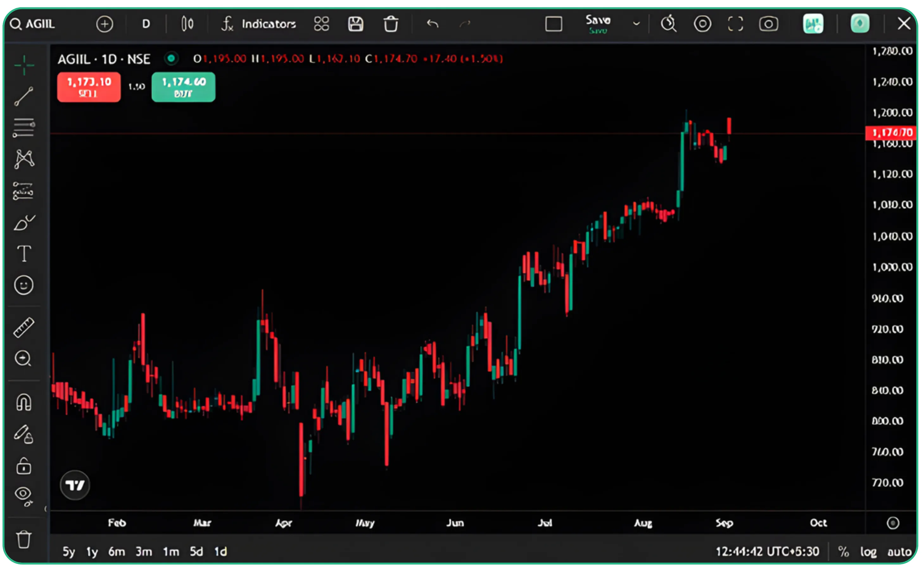Click the 12:44:42 UTC+5:30 timezone display
This screenshot has width=924, height=567.
(x=768, y=551)
